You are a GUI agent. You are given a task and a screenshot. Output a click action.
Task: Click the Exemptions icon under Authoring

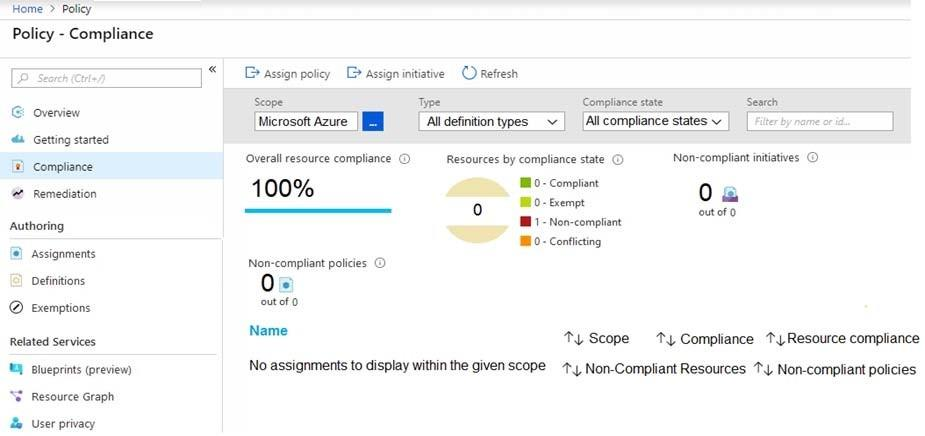(x=16, y=308)
